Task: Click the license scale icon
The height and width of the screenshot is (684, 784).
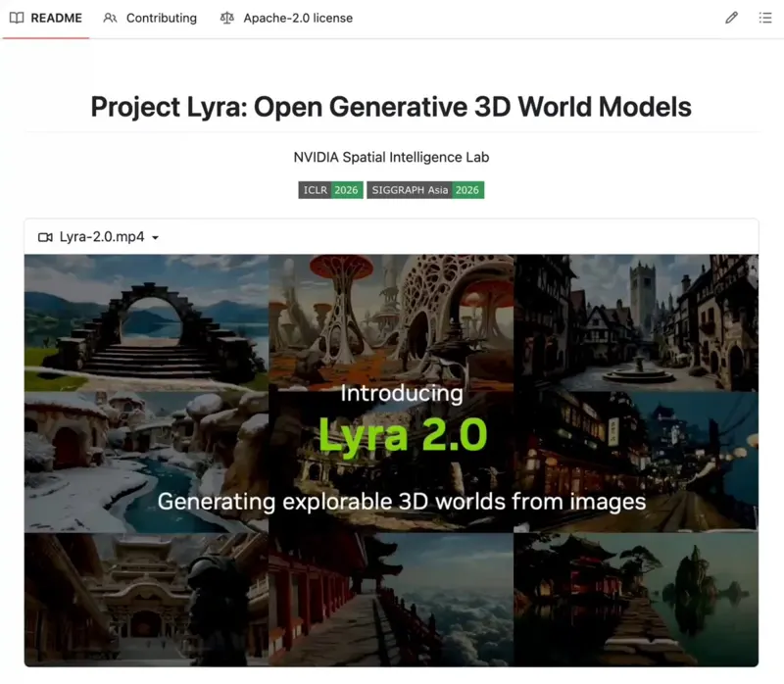Action: click(227, 18)
